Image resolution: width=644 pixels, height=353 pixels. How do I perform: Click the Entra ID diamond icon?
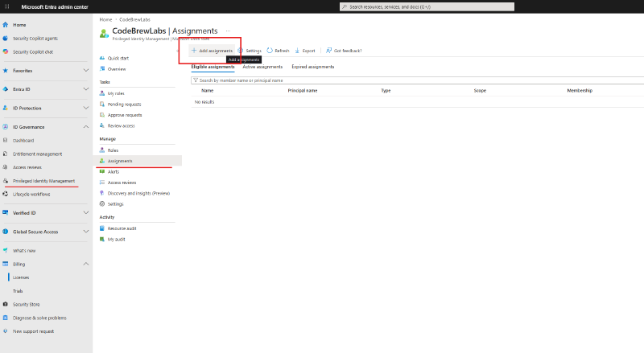pyautogui.click(x=6, y=89)
